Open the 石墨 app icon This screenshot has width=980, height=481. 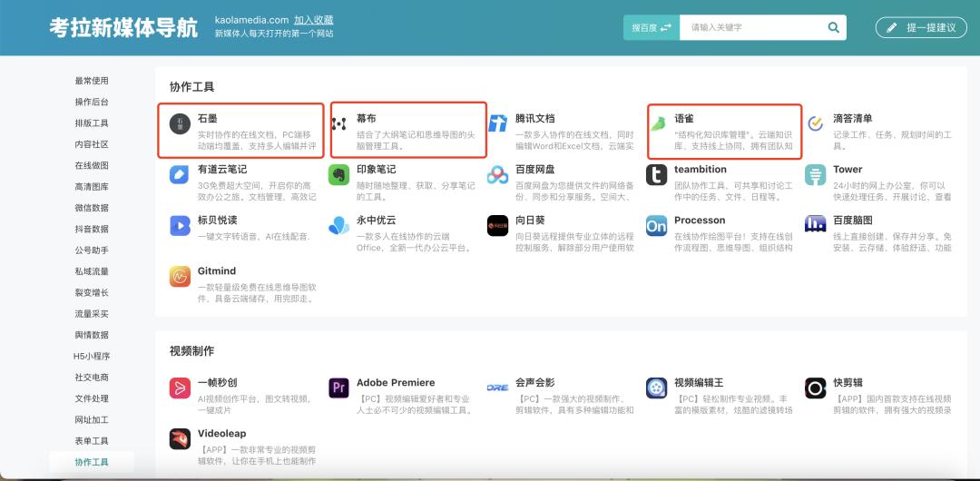(180, 123)
